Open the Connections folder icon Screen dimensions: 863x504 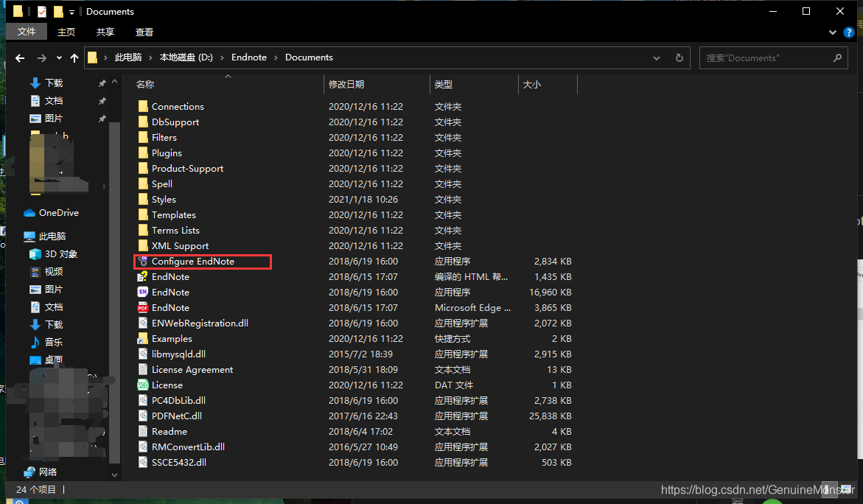[143, 106]
